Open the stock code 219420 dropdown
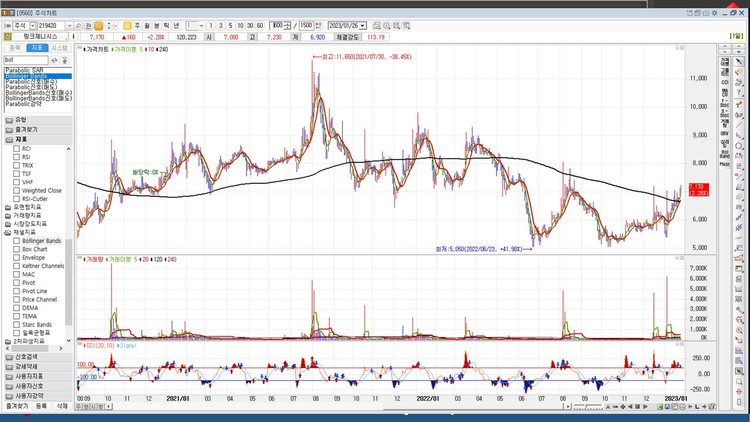Viewport: 750px width, 422px height. (69, 25)
